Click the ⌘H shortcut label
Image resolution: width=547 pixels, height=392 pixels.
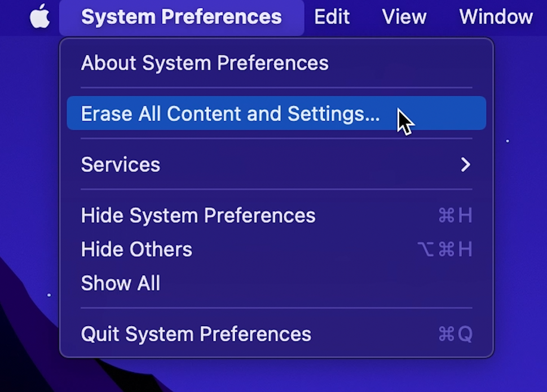point(455,215)
